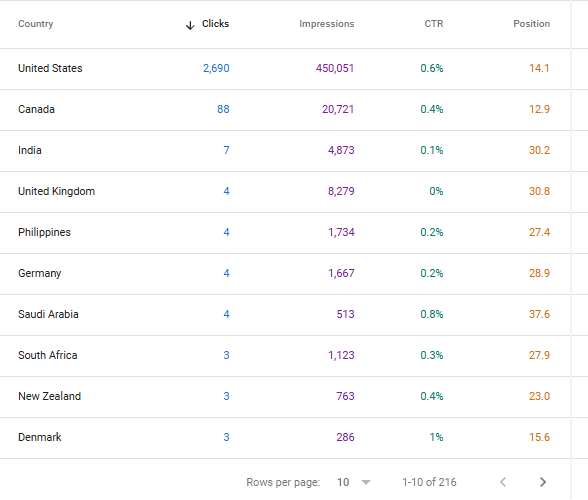
Task: Sort table by CTR column header
Action: coord(434,24)
